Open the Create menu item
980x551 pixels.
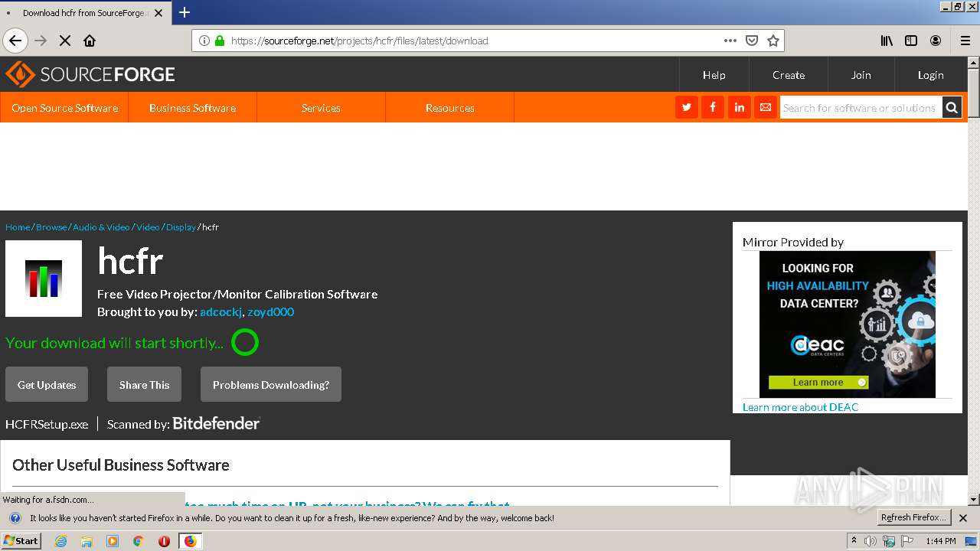click(789, 75)
